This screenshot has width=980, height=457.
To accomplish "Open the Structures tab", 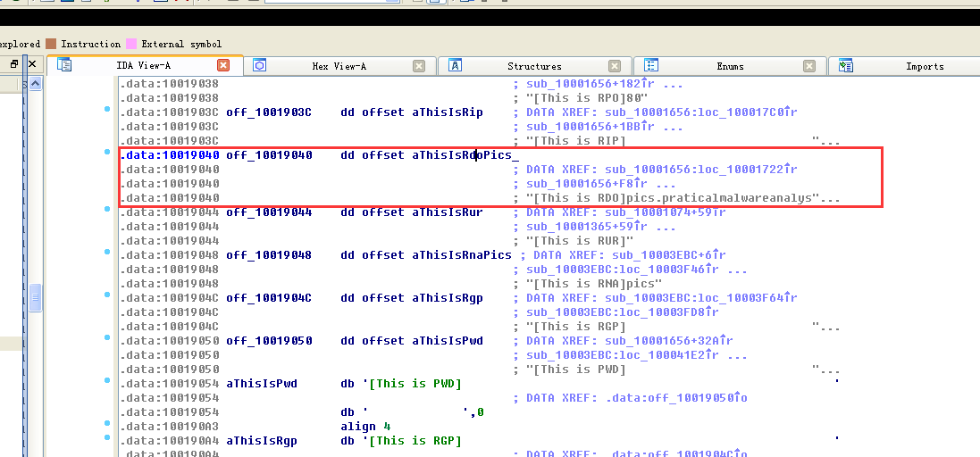I will click(x=534, y=66).
